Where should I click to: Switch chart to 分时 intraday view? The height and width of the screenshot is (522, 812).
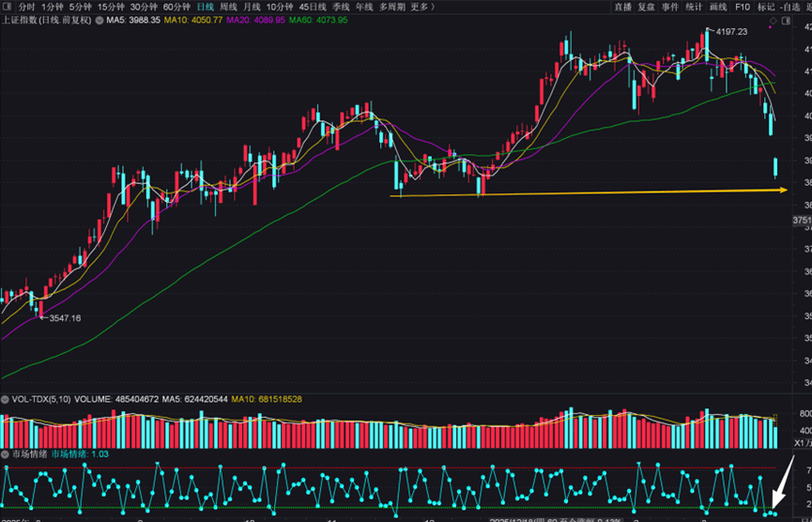pos(27,7)
